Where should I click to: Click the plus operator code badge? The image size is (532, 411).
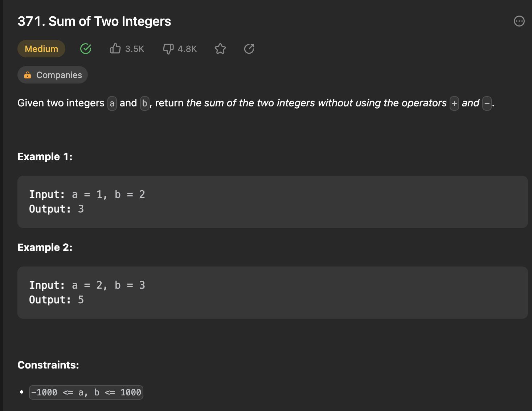pos(454,103)
